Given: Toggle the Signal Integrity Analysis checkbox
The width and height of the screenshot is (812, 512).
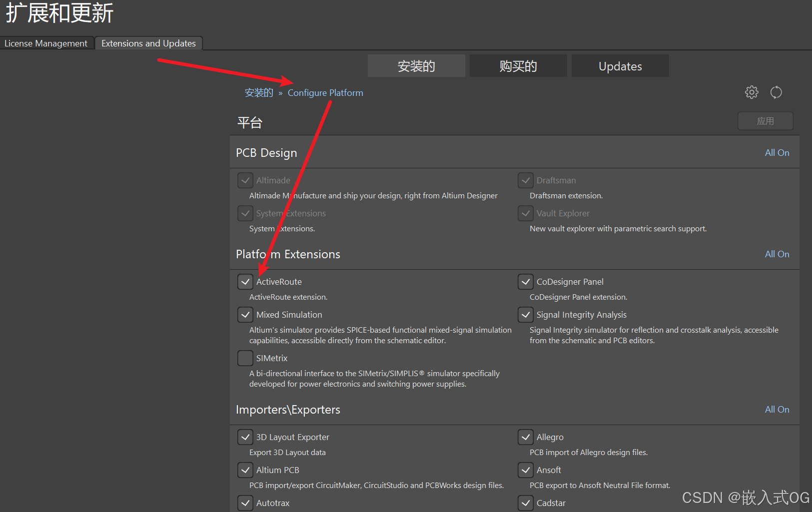Looking at the screenshot, I should point(526,315).
